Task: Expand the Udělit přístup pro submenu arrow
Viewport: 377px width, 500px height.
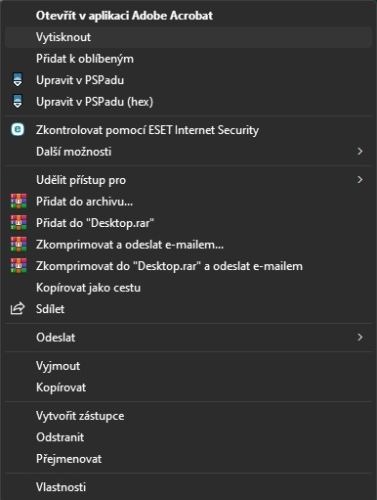Action: tap(360, 180)
